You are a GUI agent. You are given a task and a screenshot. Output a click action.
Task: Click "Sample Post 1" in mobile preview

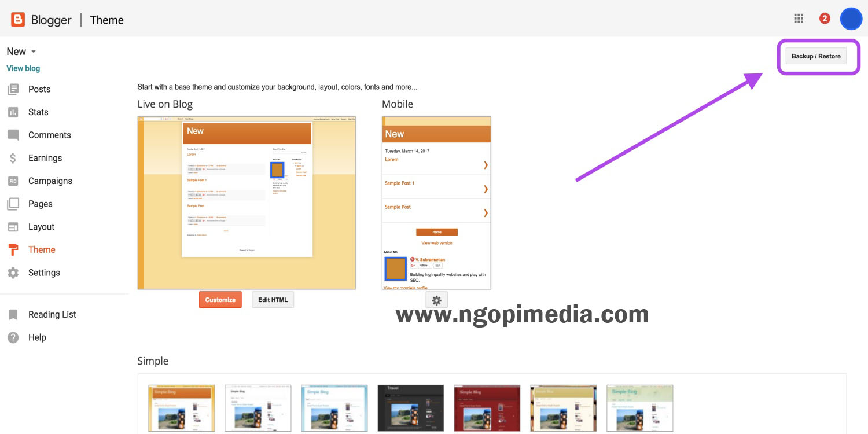[399, 183]
